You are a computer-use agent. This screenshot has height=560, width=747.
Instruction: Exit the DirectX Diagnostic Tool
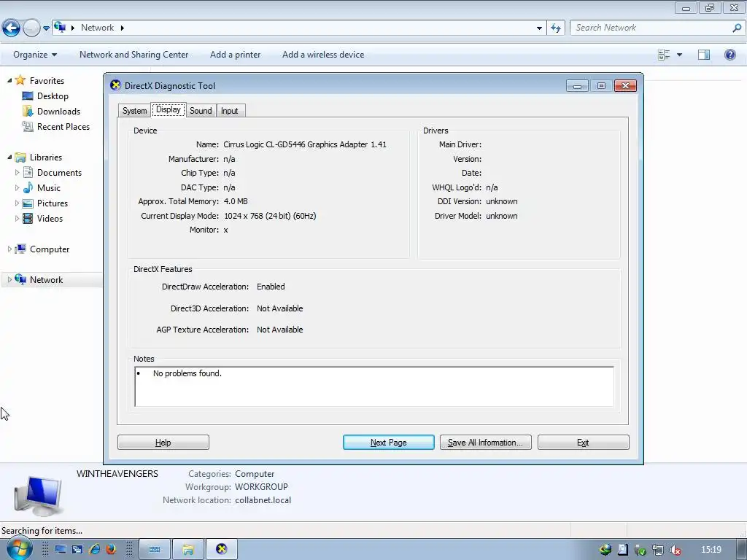click(583, 443)
